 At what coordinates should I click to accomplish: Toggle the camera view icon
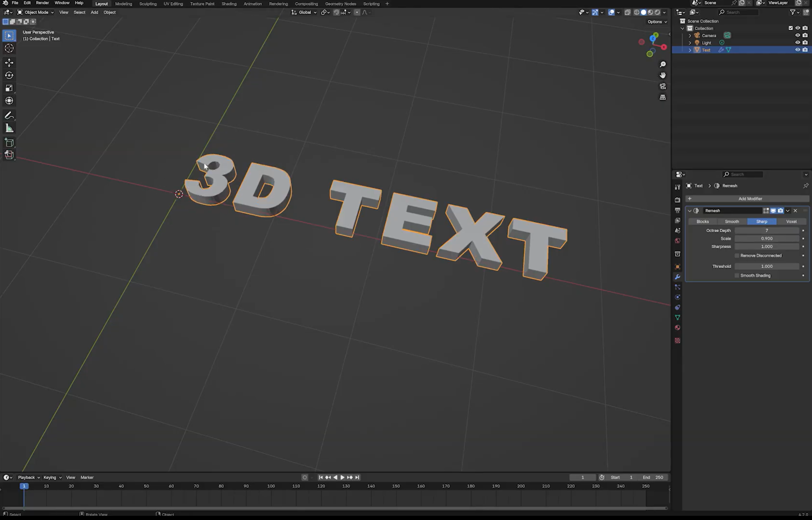(x=663, y=87)
